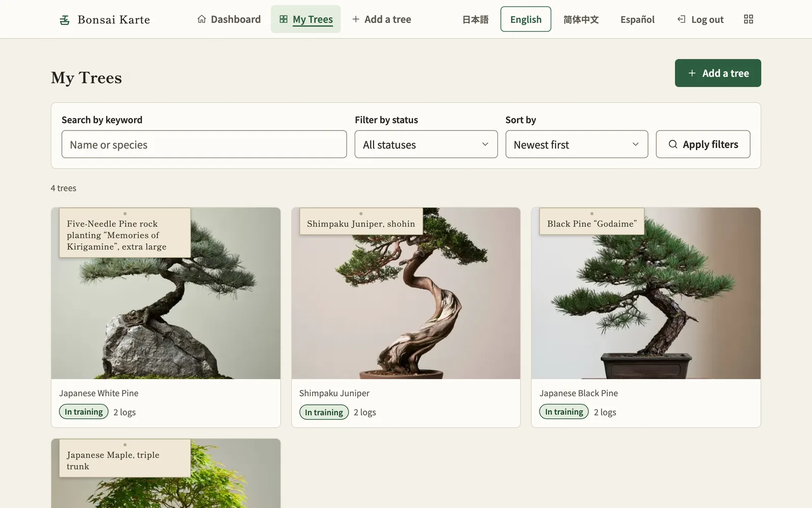Open the Dashboard tab
The width and height of the screenshot is (812, 508).
pyautogui.click(x=229, y=19)
